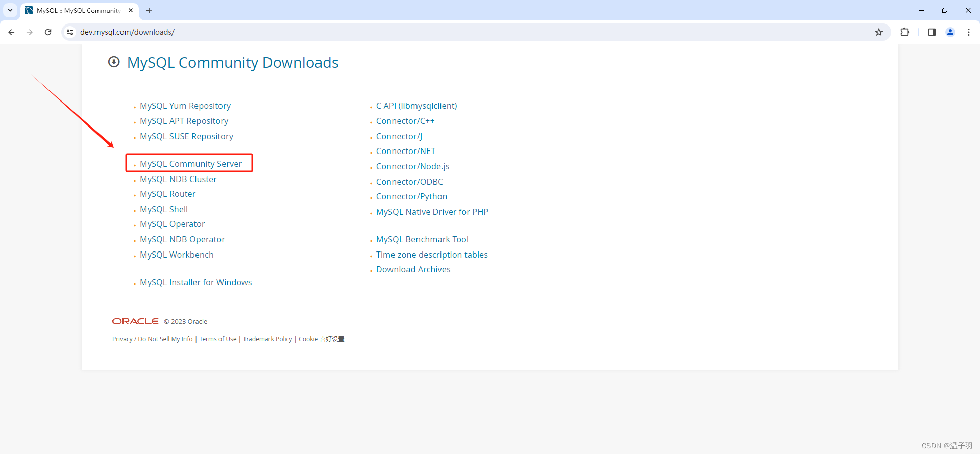Open Connector/Python link
980x454 pixels.
point(411,196)
